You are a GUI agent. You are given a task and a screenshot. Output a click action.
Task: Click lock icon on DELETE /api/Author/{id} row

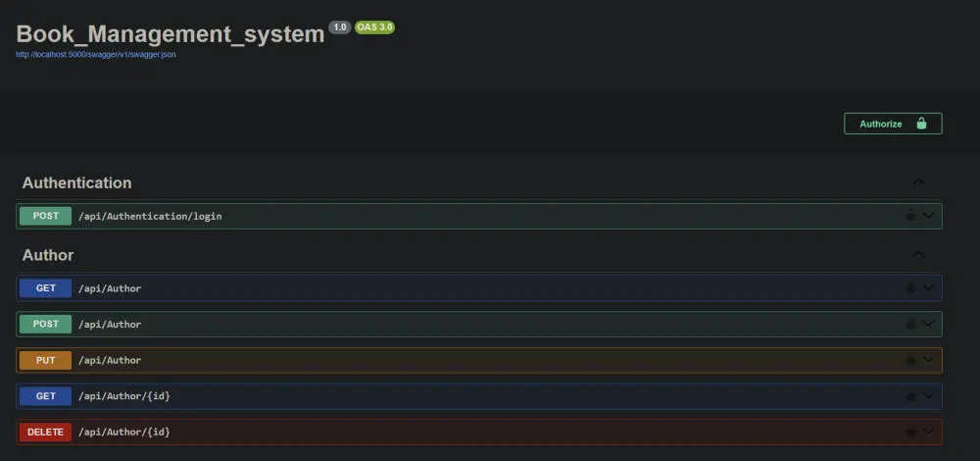(911, 432)
